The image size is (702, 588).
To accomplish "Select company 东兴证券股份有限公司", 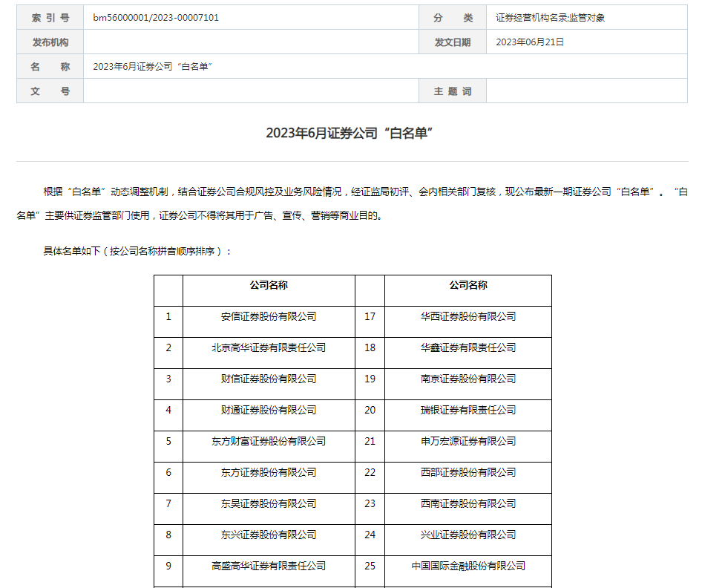I will coord(269,535).
